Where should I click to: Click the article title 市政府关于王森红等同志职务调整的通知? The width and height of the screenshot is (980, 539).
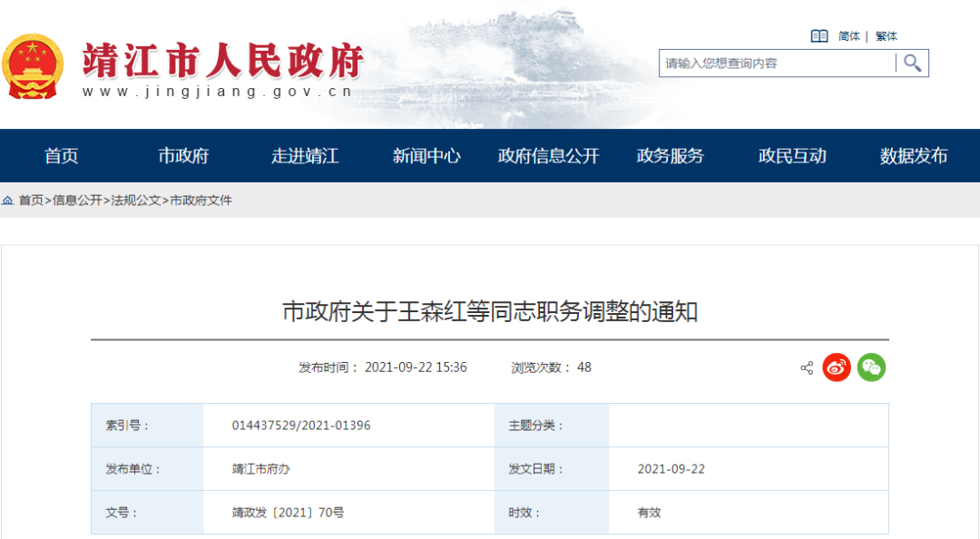[490, 311]
